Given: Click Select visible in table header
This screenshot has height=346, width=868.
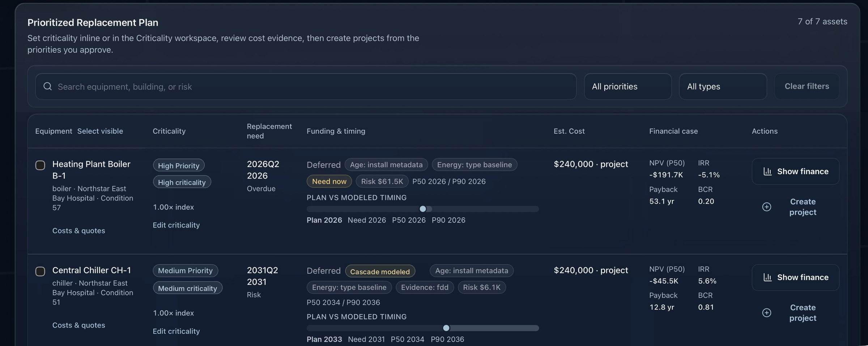Looking at the screenshot, I should point(100,131).
